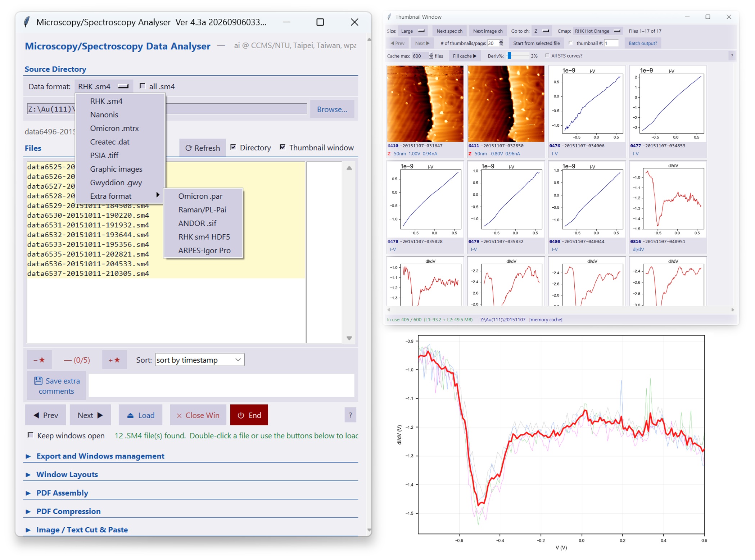Click Prev page in Thumbnail Window

(397, 43)
